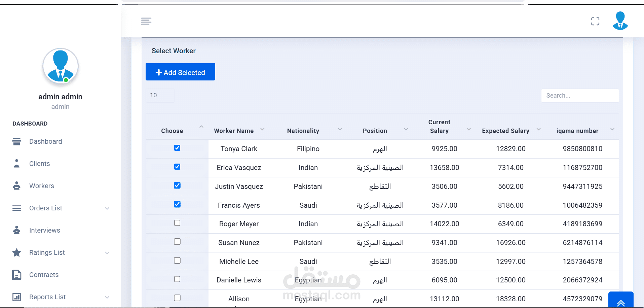Click the hamburger menu icon in header

point(146,21)
